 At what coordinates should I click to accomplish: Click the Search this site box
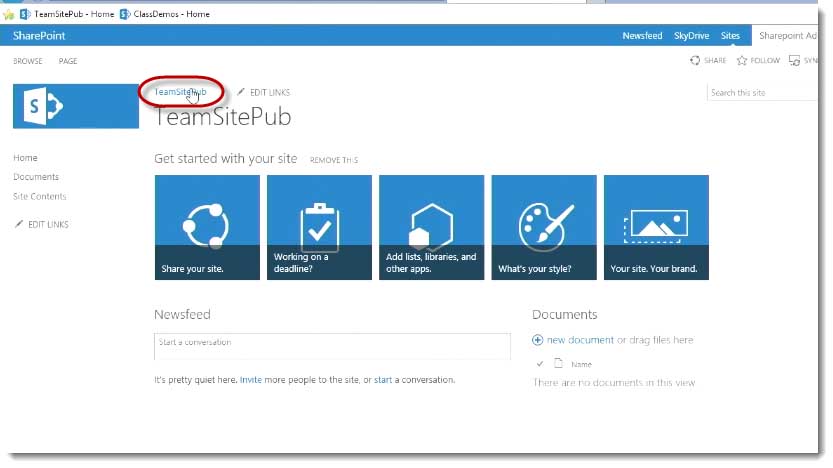762,92
